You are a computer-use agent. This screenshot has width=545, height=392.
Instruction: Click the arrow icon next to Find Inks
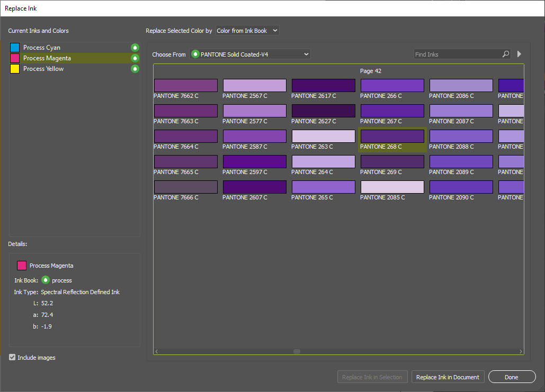click(x=519, y=54)
